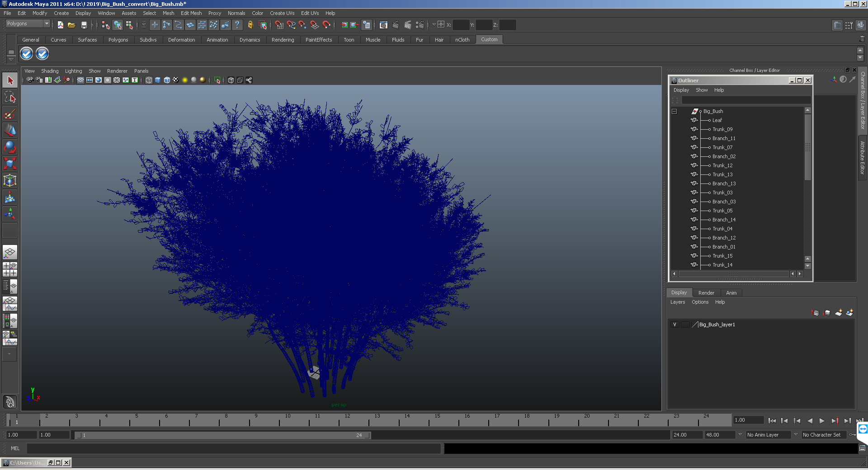
Task: Toggle Snap to grids magnet icon
Action: pos(279,25)
